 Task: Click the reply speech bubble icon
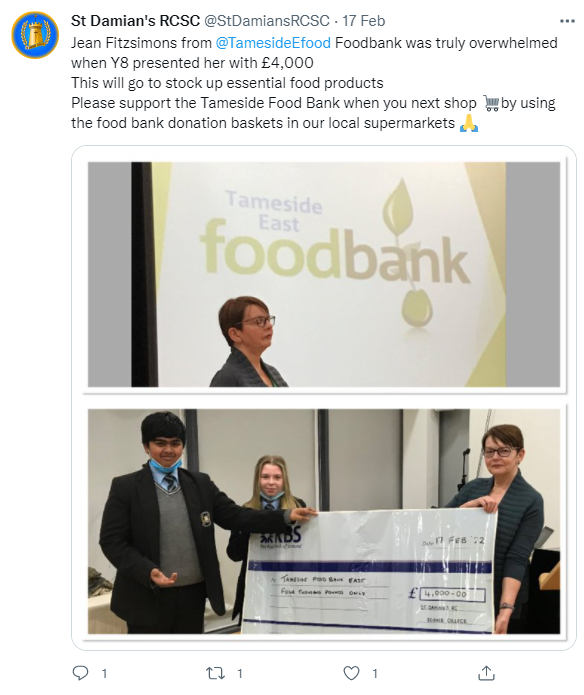(80, 673)
